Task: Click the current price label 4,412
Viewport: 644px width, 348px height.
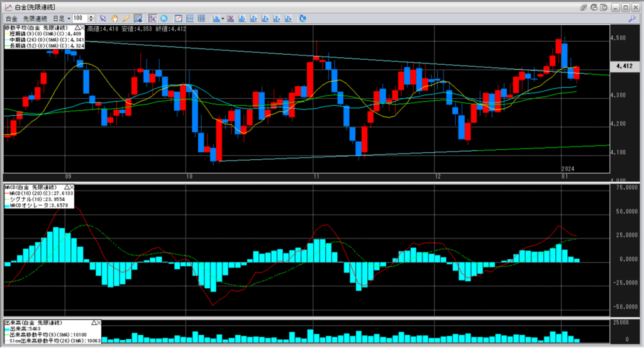Action: 625,65
